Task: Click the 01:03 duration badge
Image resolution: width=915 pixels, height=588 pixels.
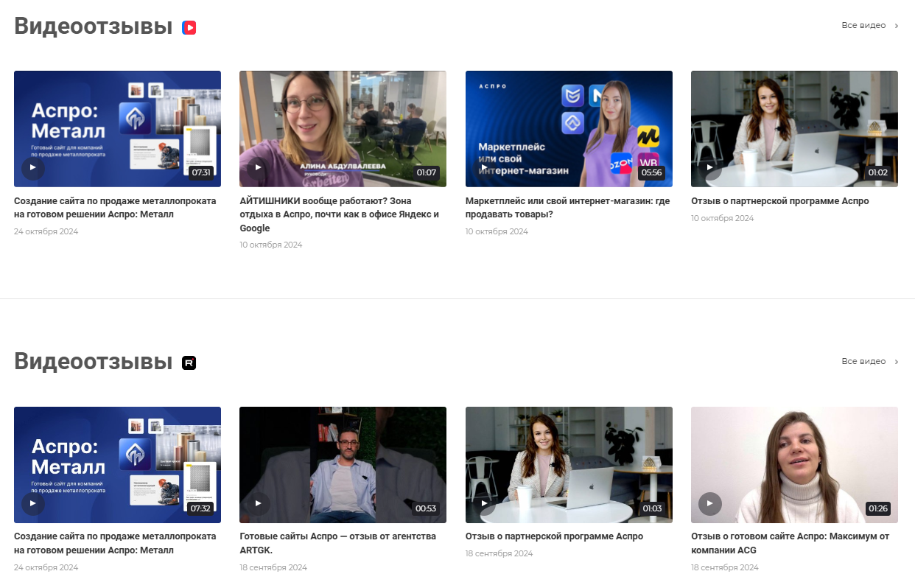Action: coord(652,508)
